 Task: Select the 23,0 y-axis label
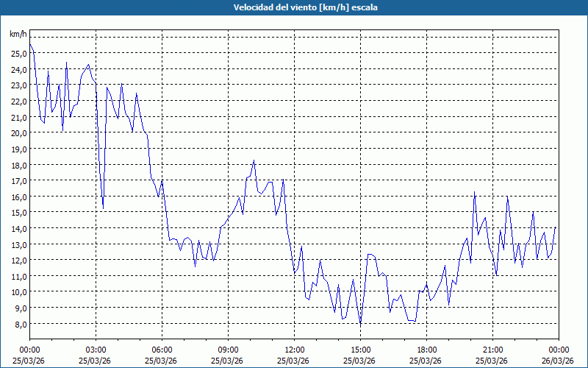pos(18,85)
